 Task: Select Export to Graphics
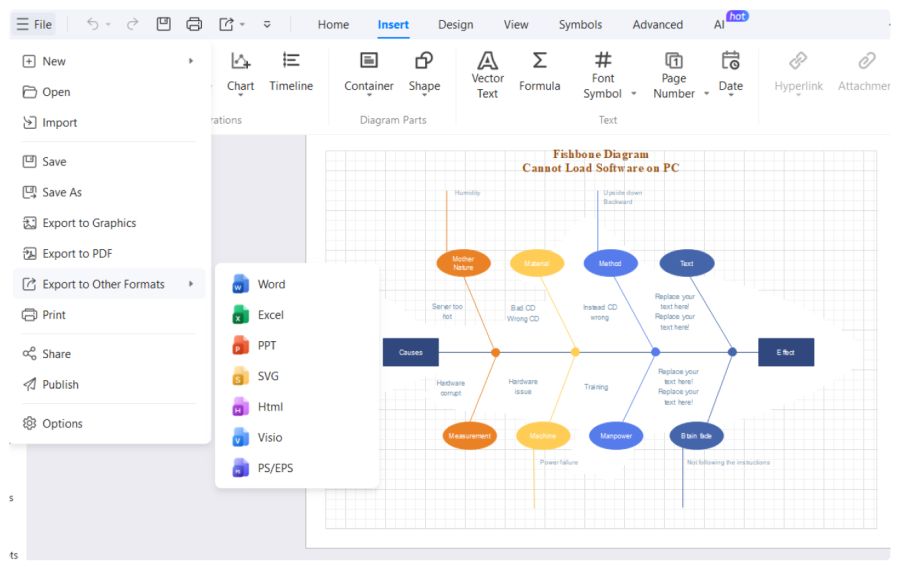(108, 223)
